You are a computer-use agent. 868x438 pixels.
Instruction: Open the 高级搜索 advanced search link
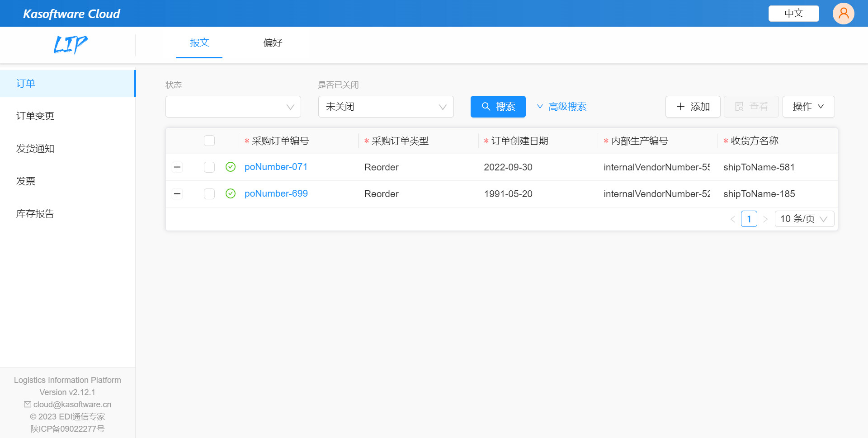pyautogui.click(x=567, y=107)
